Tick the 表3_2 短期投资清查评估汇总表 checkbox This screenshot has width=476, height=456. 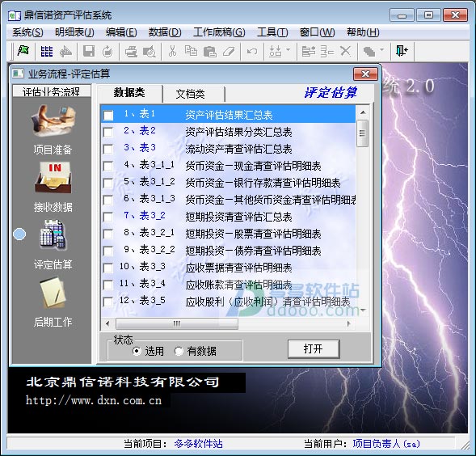[x=108, y=217]
